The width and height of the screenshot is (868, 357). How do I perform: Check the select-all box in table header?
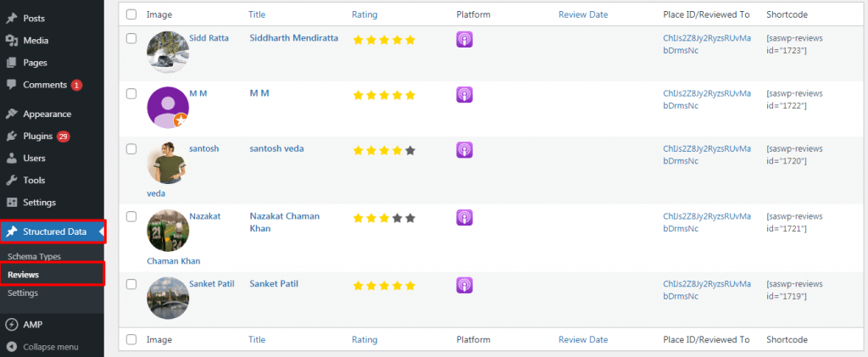point(131,14)
